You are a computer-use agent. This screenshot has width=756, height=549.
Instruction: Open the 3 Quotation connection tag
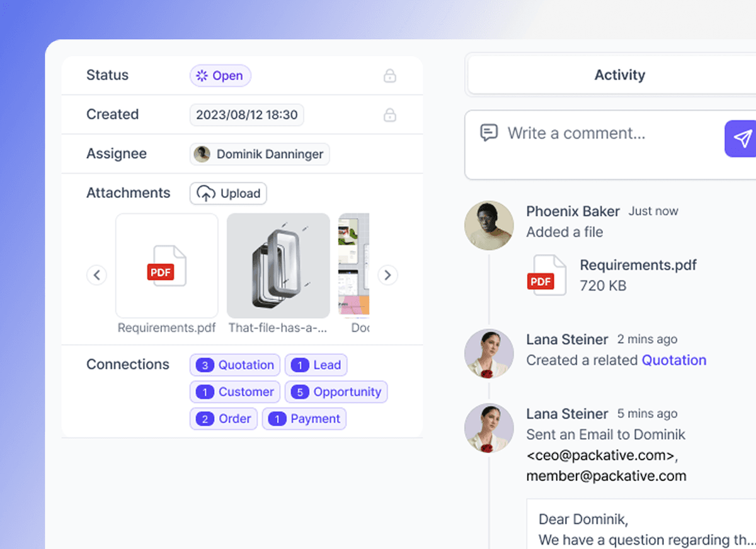235,365
